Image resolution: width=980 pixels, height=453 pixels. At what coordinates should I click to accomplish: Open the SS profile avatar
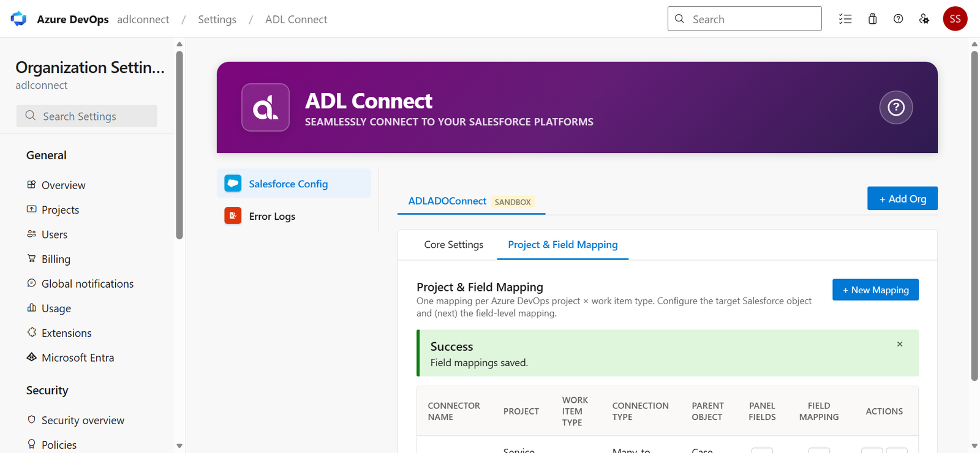point(955,19)
